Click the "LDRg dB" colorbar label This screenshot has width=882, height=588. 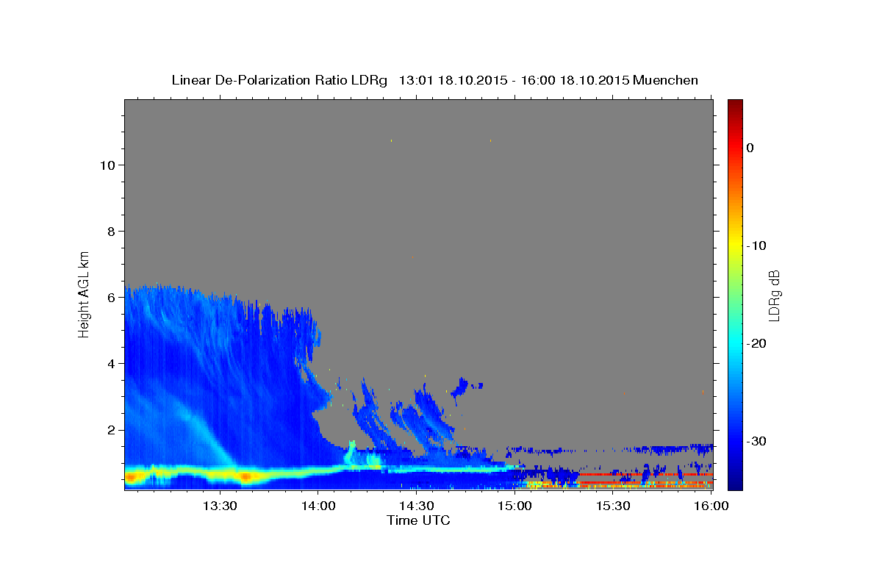[773, 295]
